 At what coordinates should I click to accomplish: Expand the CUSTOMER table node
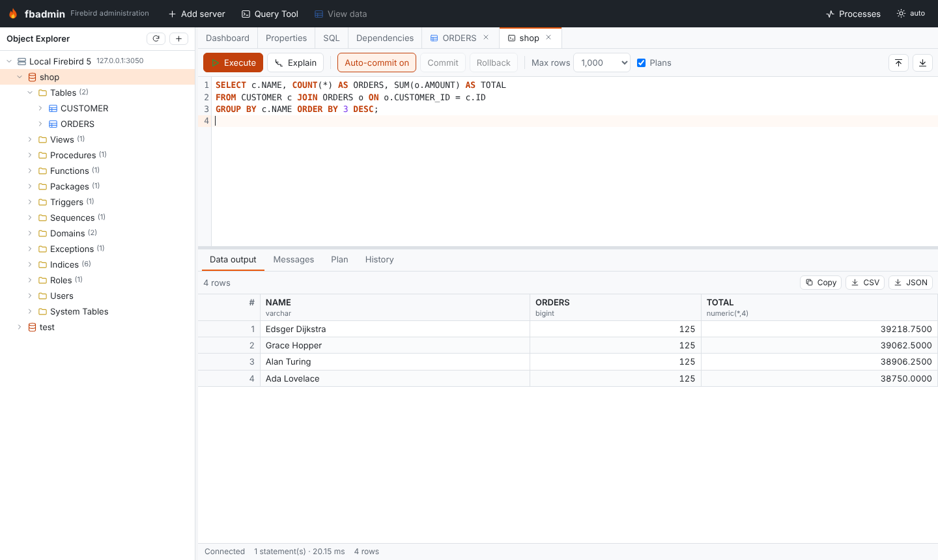tap(40, 108)
